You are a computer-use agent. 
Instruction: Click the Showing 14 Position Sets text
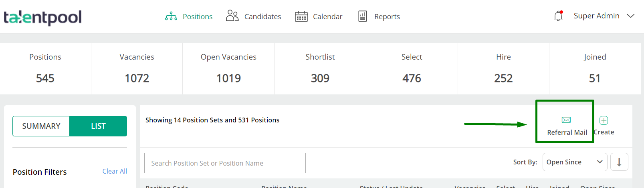[x=212, y=120]
